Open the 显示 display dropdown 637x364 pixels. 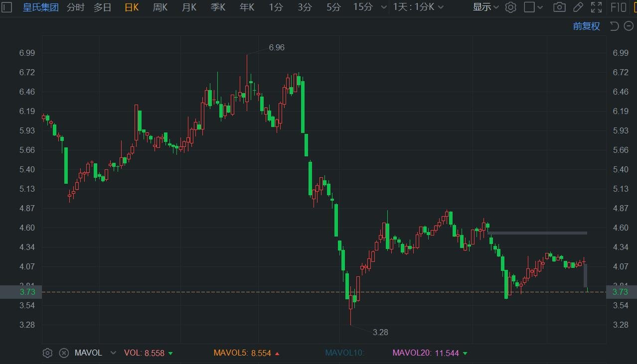coord(485,7)
